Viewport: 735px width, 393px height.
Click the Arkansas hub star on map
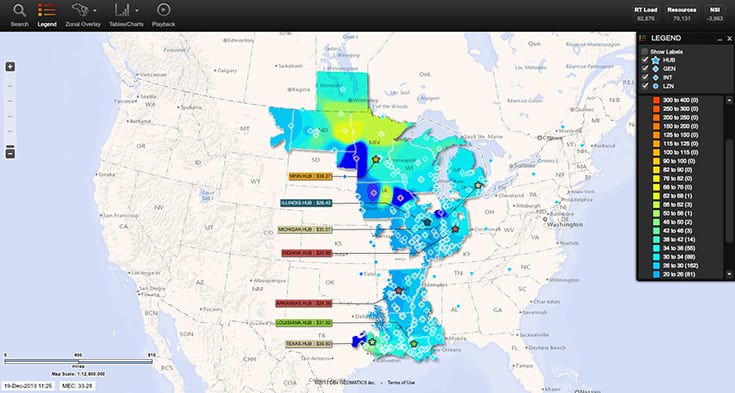point(398,290)
